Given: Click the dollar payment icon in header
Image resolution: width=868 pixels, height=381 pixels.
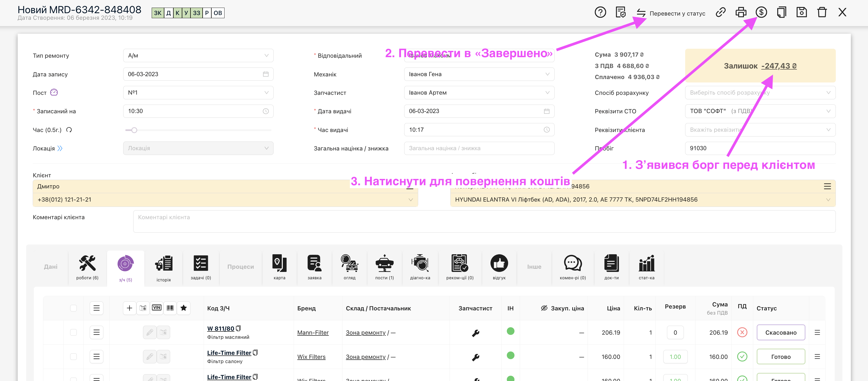Looking at the screenshot, I should (x=761, y=12).
